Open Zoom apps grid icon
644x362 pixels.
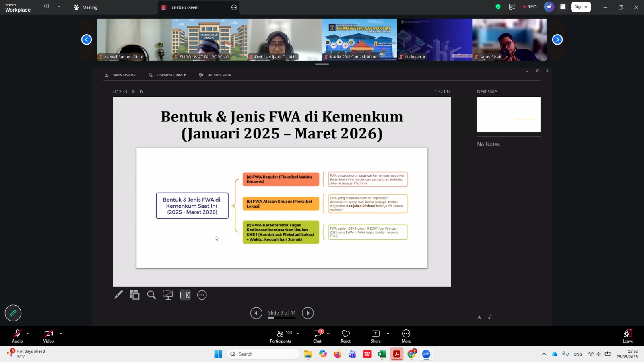(563, 7)
